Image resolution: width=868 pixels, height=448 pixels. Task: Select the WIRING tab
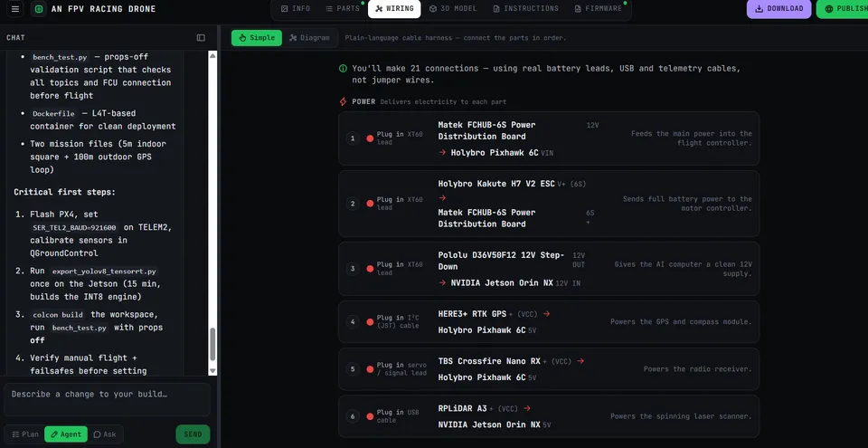click(x=394, y=9)
